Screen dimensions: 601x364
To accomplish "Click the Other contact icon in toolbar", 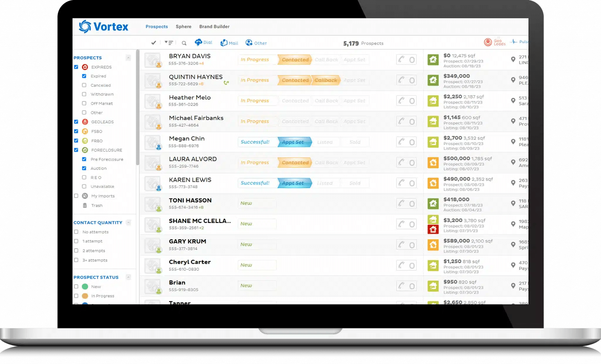I will pyautogui.click(x=249, y=43).
